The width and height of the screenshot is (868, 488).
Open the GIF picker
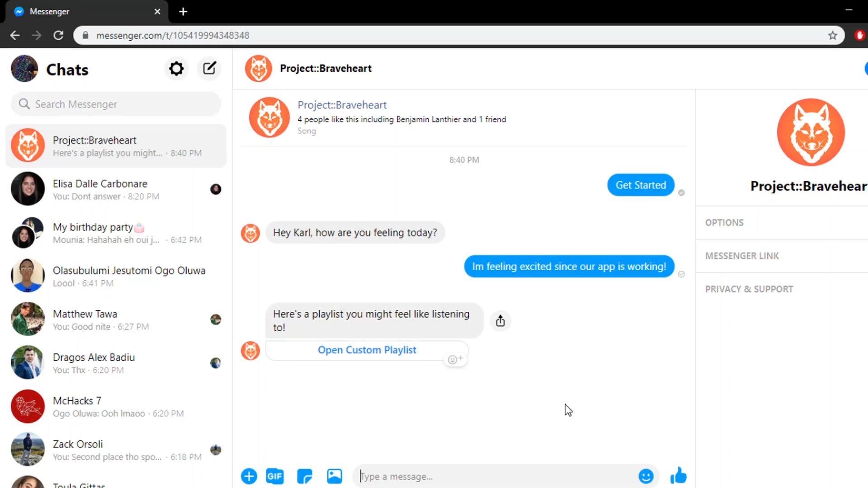point(274,476)
